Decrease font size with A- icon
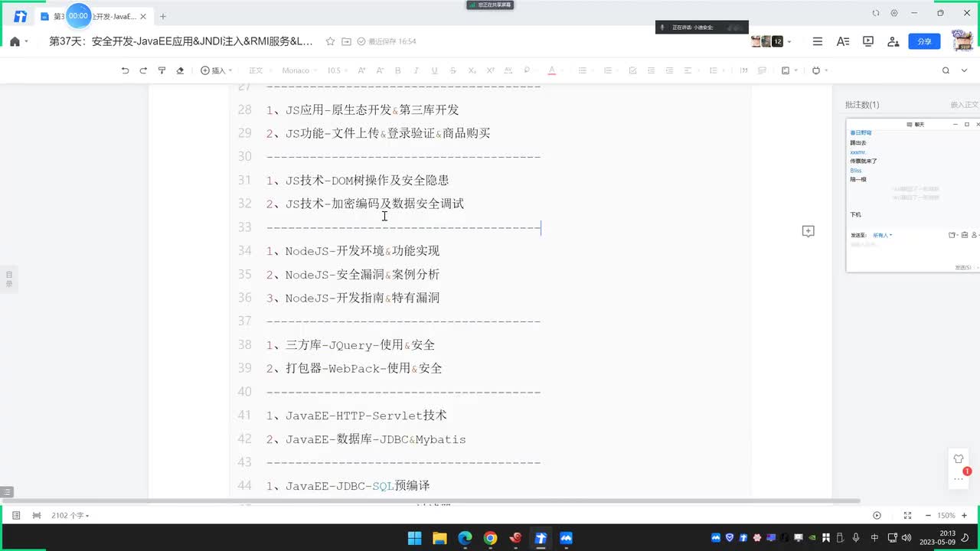The width and height of the screenshot is (980, 551). coord(380,70)
